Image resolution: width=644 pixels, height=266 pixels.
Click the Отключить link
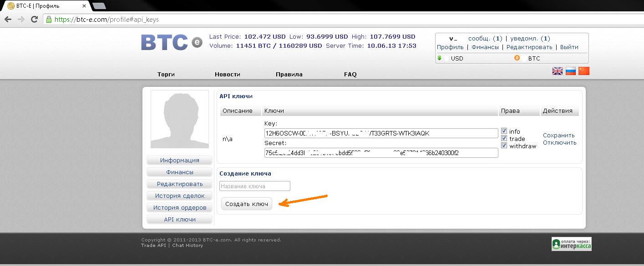[560, 142]
